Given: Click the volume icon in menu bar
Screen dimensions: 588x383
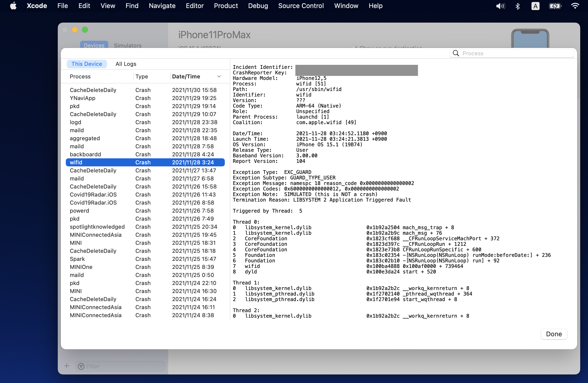Looking at the screenshot, I should click(x=500, y=6).
